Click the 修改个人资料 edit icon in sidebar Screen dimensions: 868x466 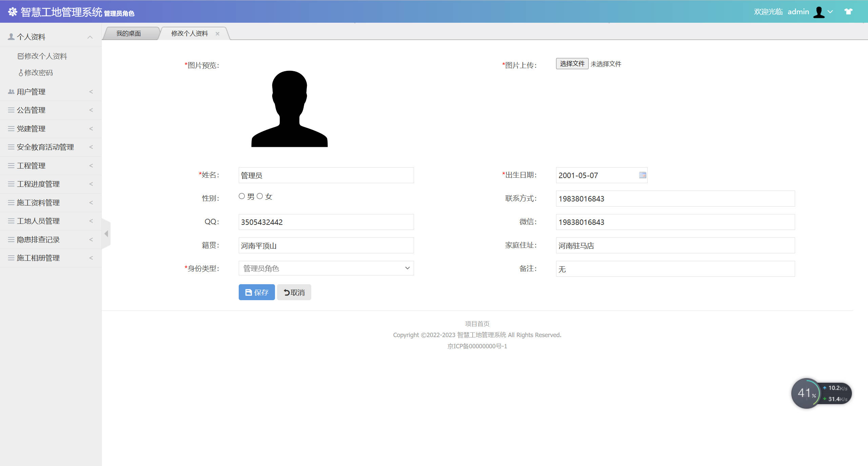pyautogui.click(x=20, y=56)
